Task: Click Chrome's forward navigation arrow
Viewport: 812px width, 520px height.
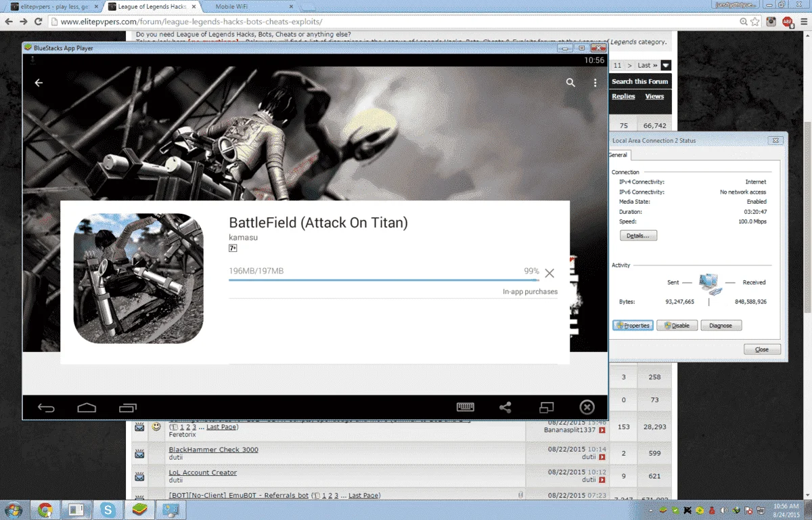Action: coord(24,22)
